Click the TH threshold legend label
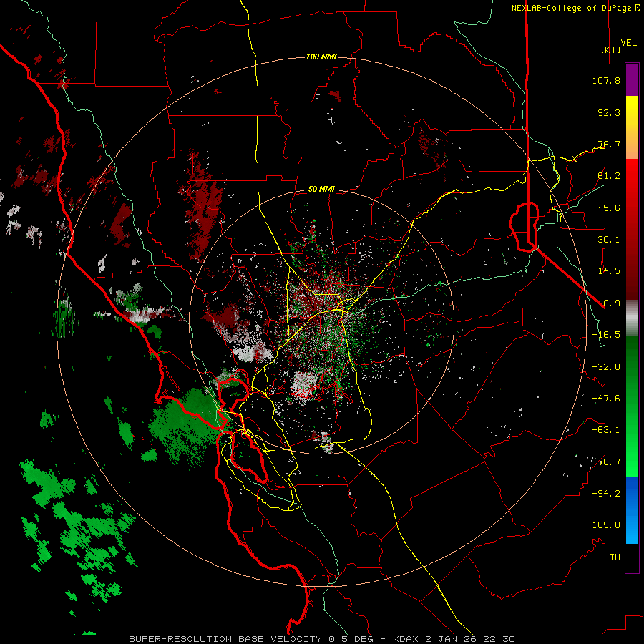The image size is (644, 644). pyautogui.click(x=615, y=557)
